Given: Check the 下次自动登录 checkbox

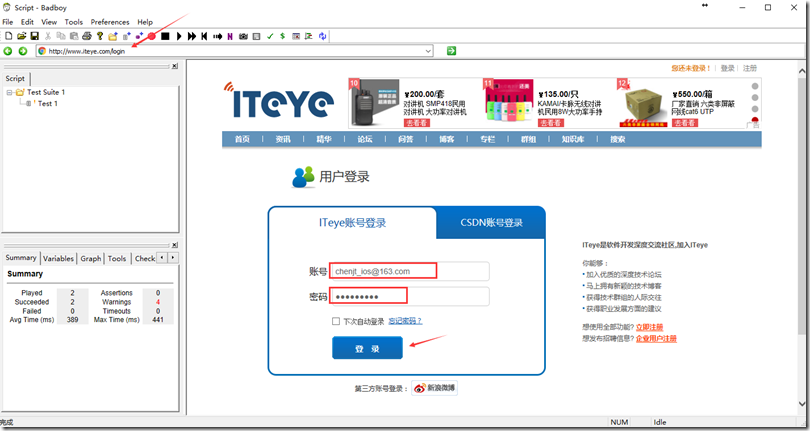Looking at the screenshot, I should (x=336, y=321).
